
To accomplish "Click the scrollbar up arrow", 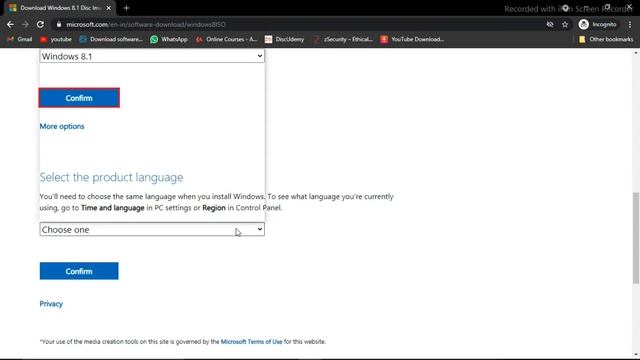I will [636, 53].
